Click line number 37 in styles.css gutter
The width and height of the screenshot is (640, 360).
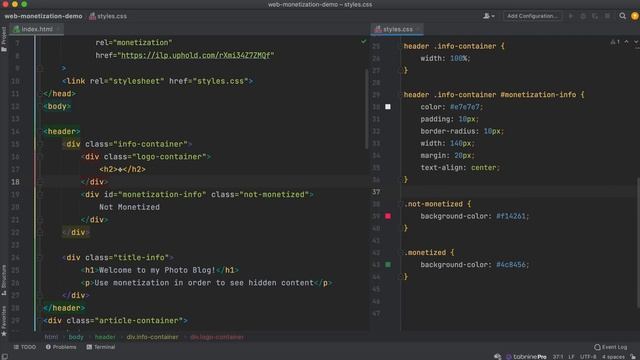(376, 192)
